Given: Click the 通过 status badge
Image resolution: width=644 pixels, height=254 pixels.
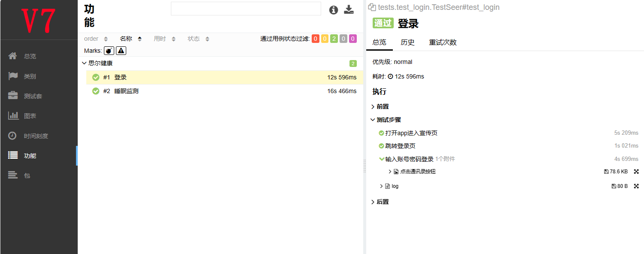Looking at the screenshot, I should [383, 23].
